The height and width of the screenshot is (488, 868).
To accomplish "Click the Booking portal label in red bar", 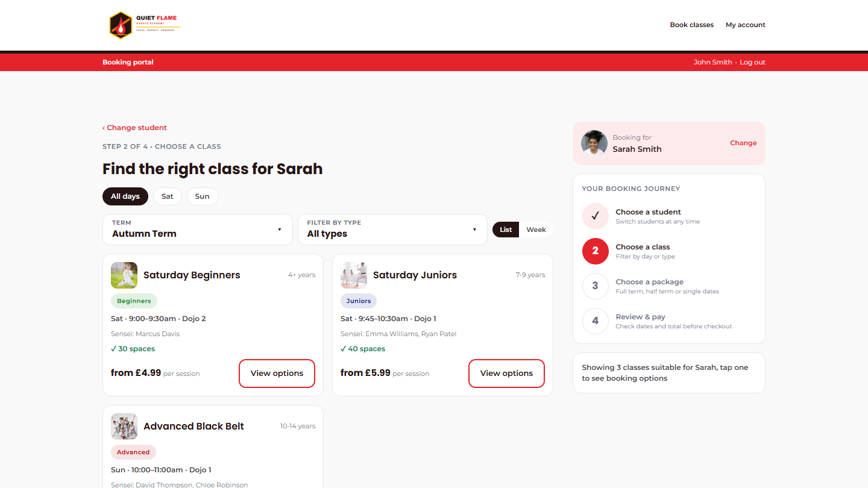I will click(x=128, y=62).
